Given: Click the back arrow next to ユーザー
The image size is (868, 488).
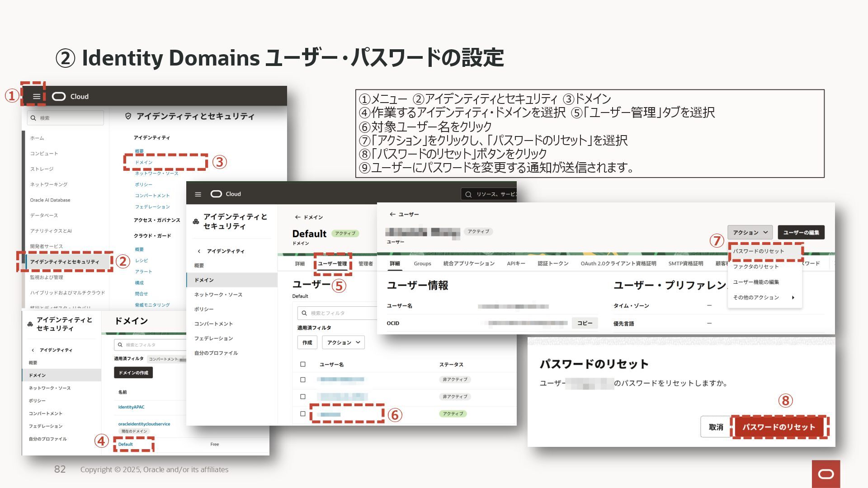Looking at the screenshot, I should click(x=392, y=214).
